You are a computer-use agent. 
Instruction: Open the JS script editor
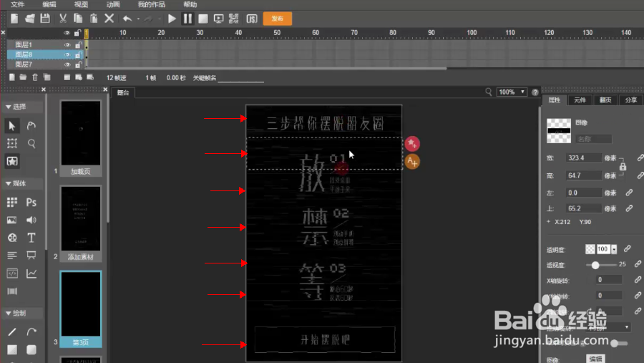click(x=252, y=19)
